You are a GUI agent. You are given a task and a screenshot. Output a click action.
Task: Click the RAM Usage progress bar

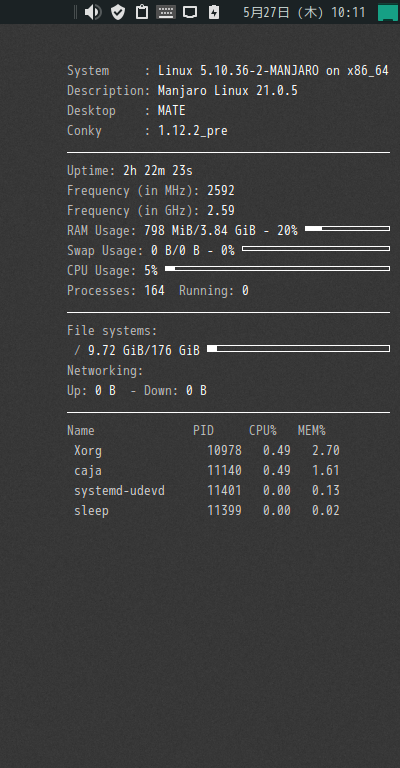tap(348, 229)
